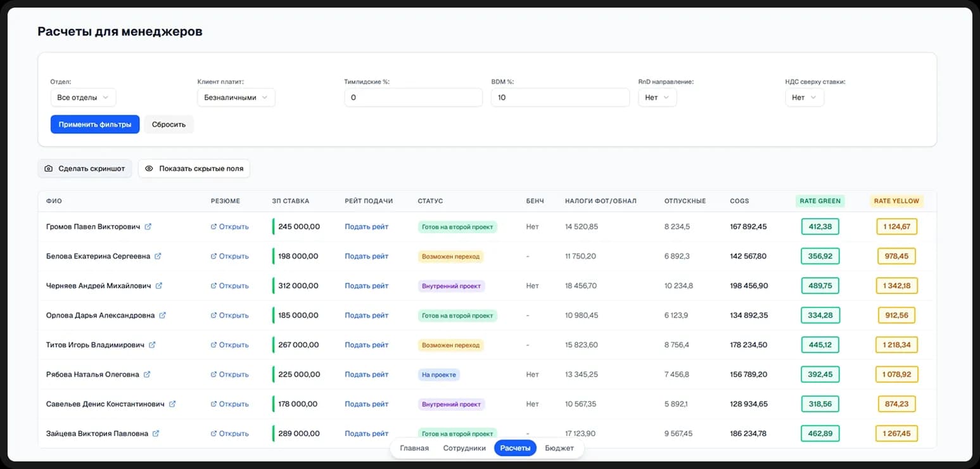980x469 pixels.
Task: Click Подать рейт for Зайцева Виктория
Action: click(367, 434)
